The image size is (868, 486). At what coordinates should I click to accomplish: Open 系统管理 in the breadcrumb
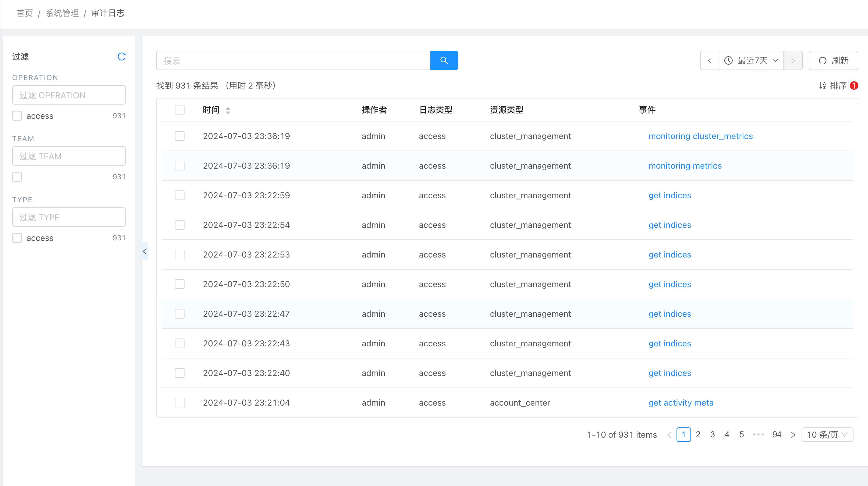tap(62, 13)
